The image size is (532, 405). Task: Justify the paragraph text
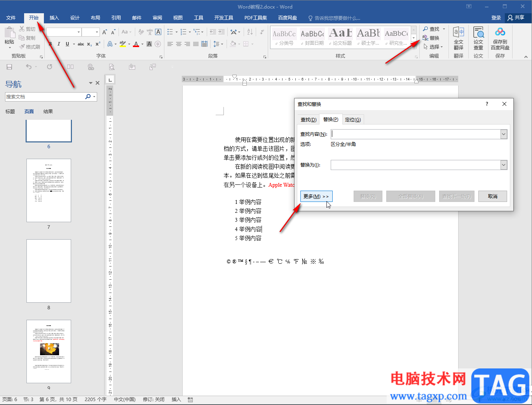point(196,44)
